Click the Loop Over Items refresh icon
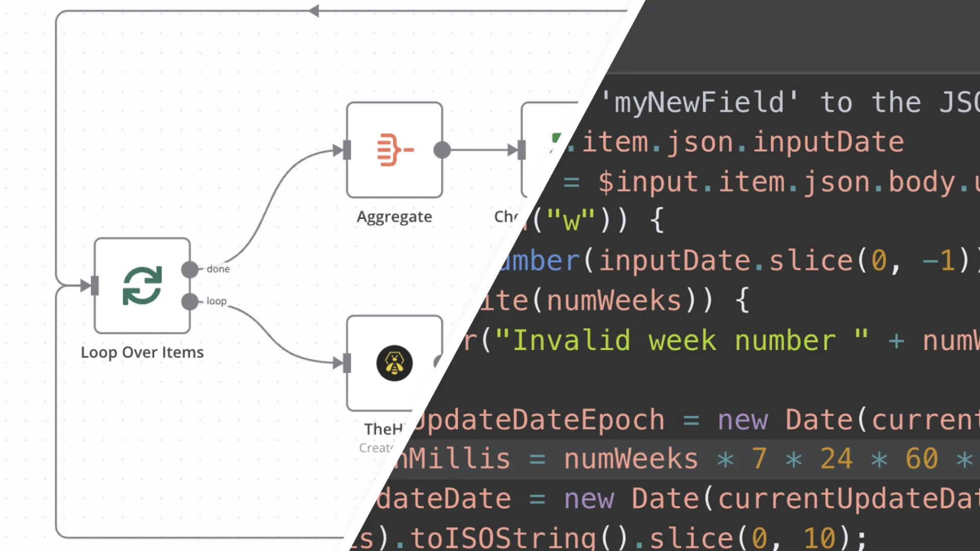The image size is (980, 551). pyautogui.click(x=142, y=286)
